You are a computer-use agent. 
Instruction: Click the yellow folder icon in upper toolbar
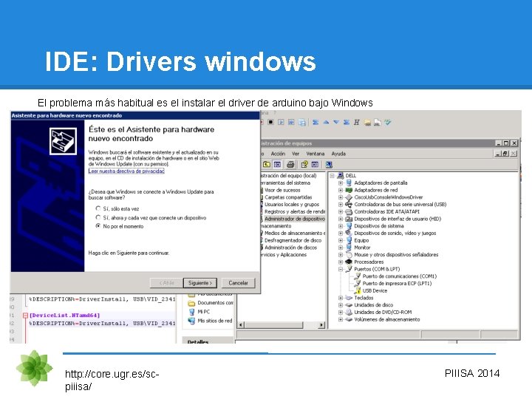tap(367, 123)
